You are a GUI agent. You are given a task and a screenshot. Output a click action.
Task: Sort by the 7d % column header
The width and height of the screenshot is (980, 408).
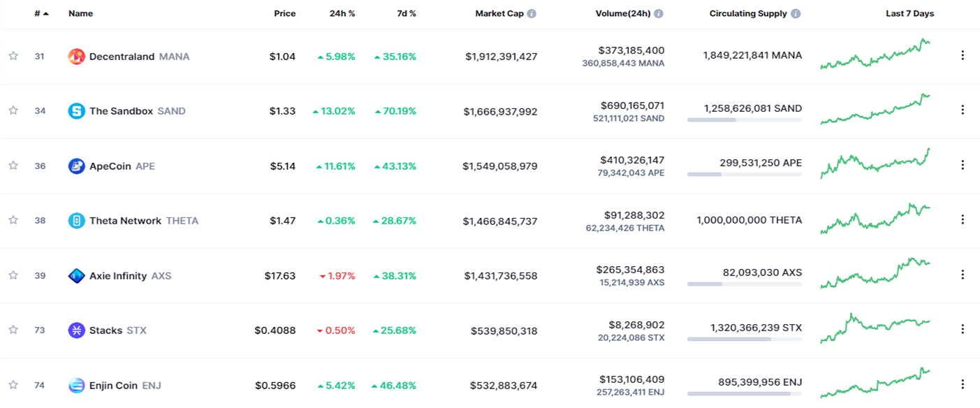pyautogui.click(x=407, y=14)
